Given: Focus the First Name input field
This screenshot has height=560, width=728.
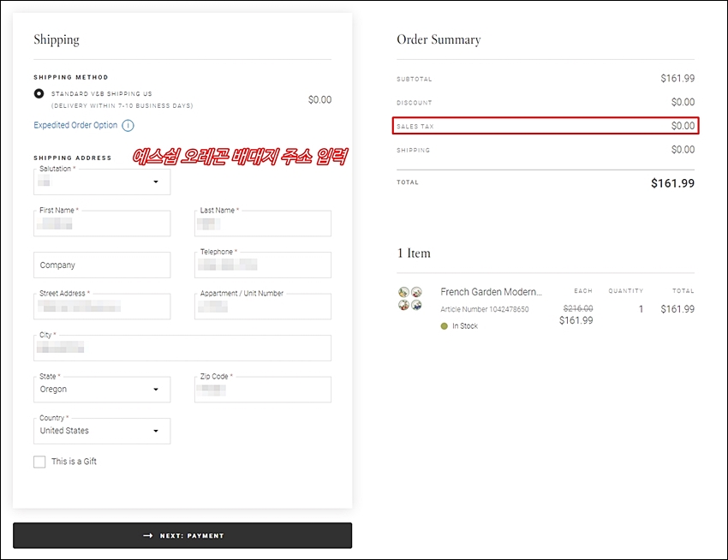Looking at the screenshot, I should click(102, 223).
